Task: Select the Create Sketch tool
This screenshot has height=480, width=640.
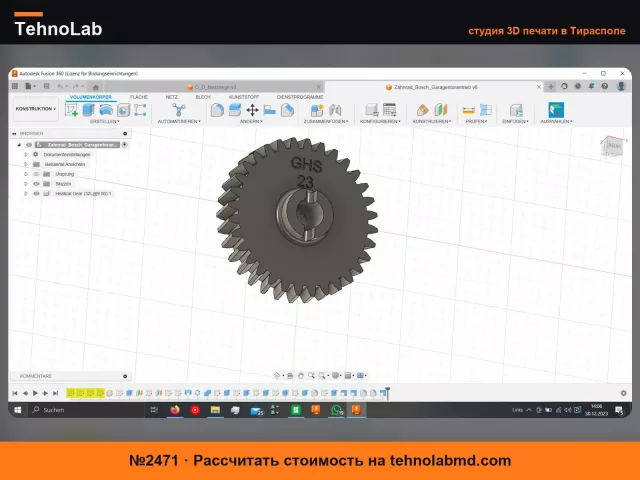Action: point(71,110)
